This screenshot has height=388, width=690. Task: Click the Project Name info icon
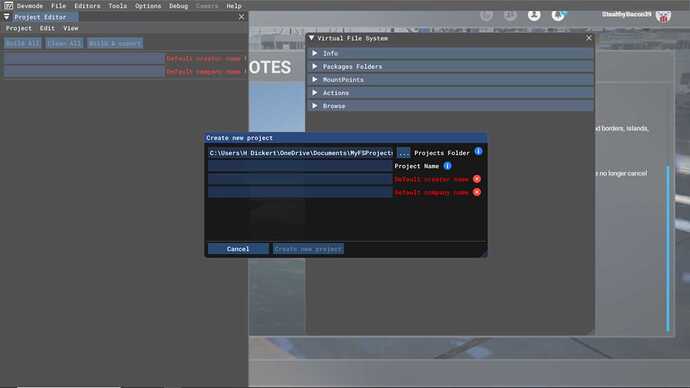click(x=447, y=166)
